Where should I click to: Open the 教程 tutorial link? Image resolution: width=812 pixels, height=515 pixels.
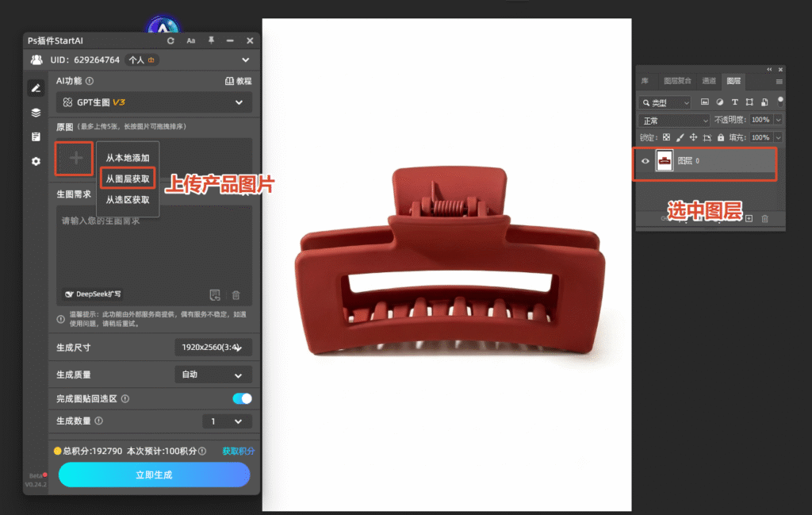238,81
